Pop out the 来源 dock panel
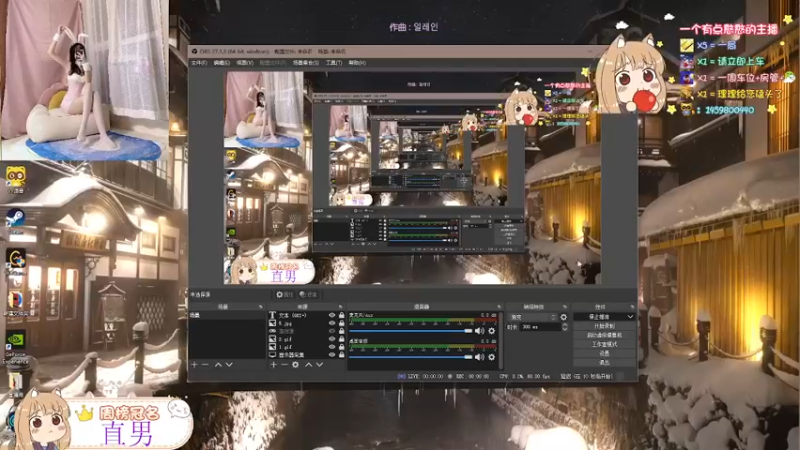Image resolution: width=800 pixels, height=450 pixels. coord(340,307)
